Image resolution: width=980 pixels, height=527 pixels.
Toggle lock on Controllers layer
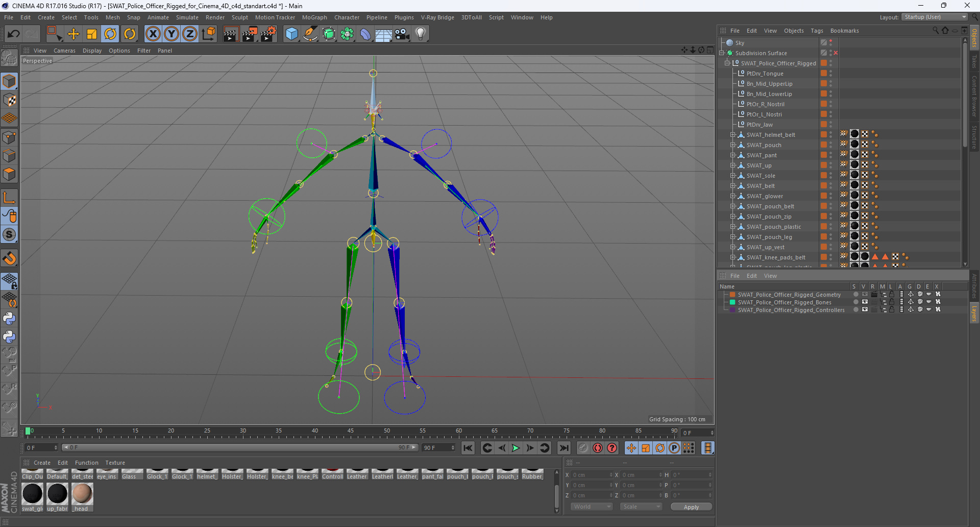[x=892, y=310]
